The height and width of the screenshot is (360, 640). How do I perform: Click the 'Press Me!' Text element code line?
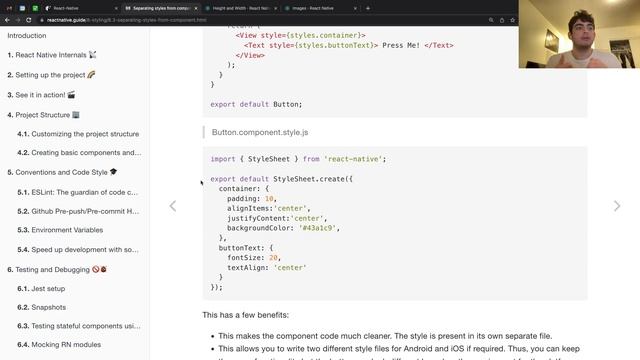click(349, 45)
